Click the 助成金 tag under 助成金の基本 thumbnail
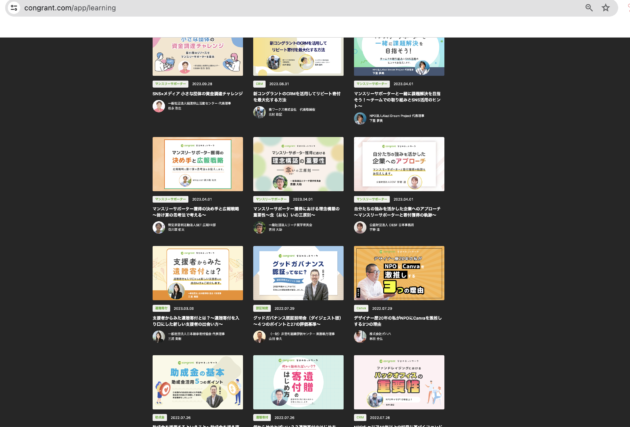630x427 pixels. (x=160, y=418)
